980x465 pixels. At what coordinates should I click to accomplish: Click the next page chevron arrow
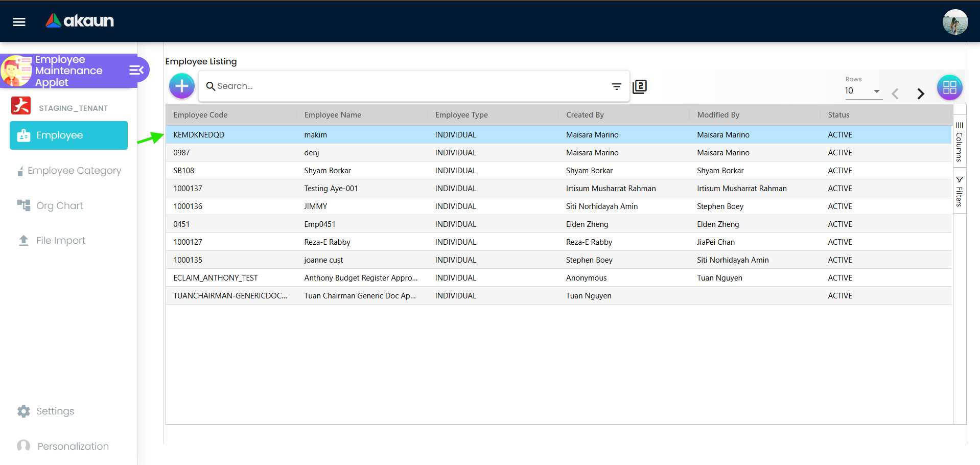tap(921, 94)
